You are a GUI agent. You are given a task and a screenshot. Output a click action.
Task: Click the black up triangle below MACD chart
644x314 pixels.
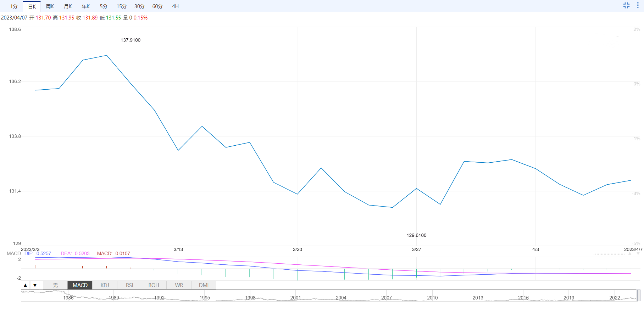(26, 285)
